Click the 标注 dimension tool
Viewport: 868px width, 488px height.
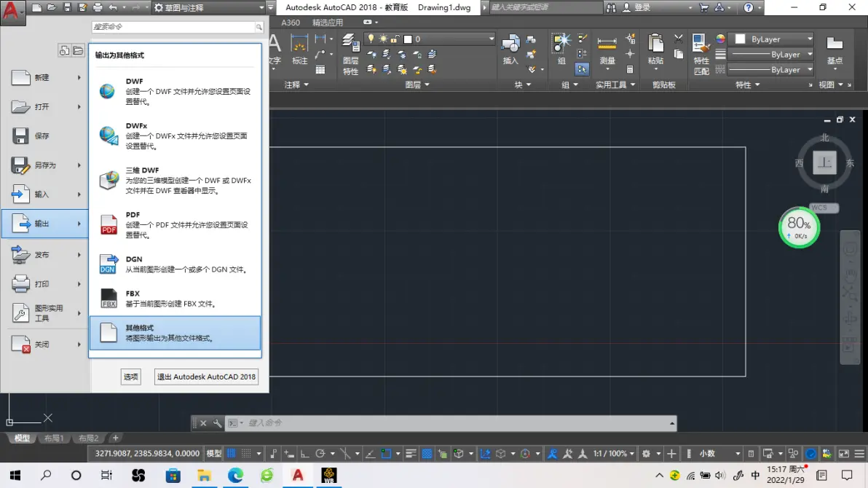(x=299, y=50)
